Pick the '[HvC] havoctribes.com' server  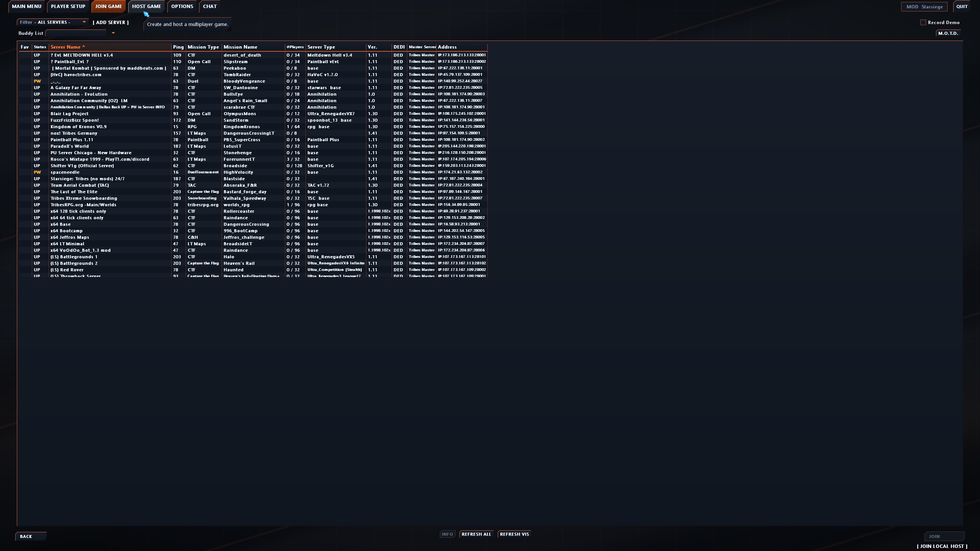(253, 75)
